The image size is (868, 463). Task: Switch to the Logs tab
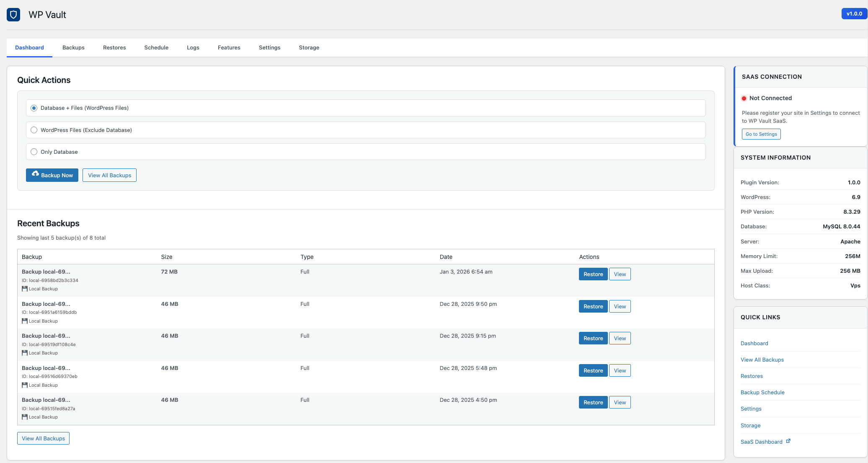coord(193,48)
